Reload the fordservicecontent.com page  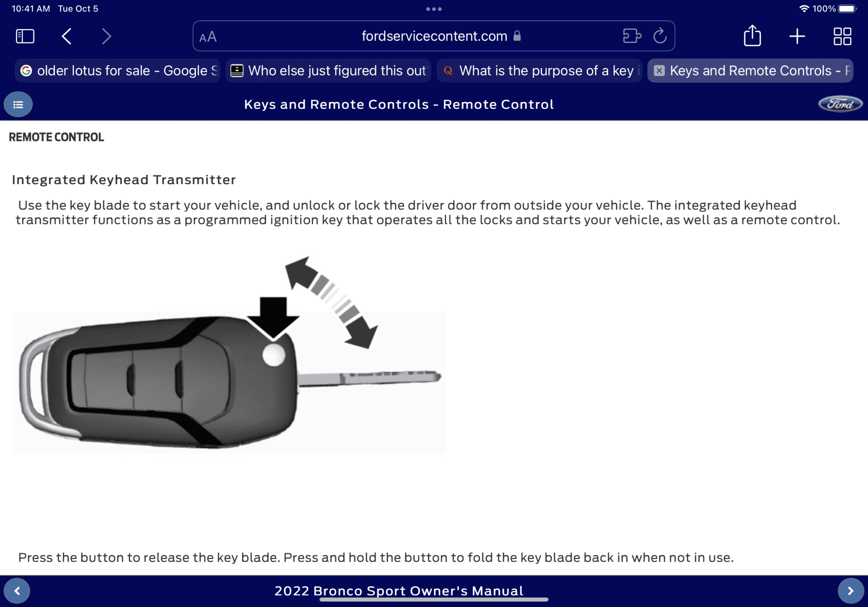pyautogui.click(x=660, y=36)
